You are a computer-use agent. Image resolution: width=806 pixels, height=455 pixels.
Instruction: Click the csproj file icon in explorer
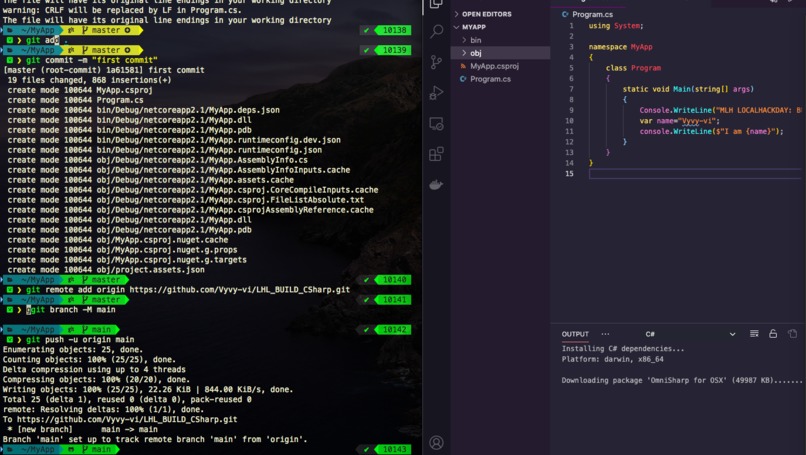(463, 66)
